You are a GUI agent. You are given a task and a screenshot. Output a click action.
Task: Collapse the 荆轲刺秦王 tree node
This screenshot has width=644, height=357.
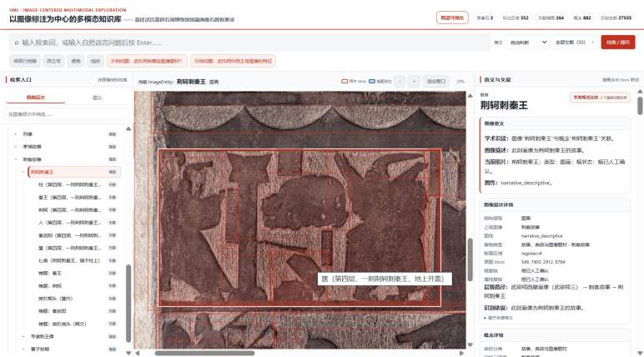point(23,172)
